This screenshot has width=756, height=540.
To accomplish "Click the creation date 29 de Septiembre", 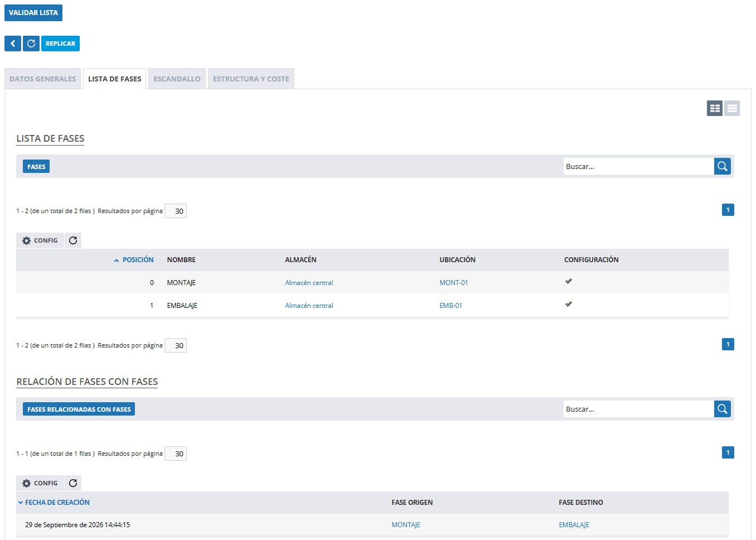I will click(77, 525).
